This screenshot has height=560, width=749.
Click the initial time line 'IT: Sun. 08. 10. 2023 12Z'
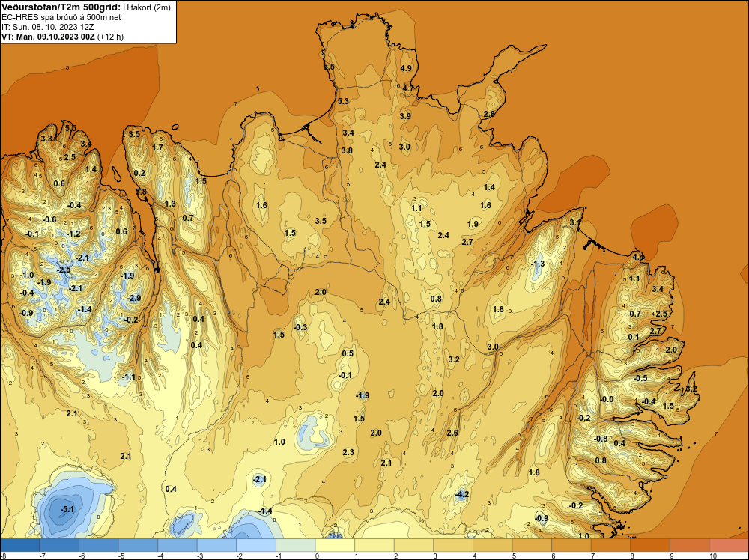(48, 27)
